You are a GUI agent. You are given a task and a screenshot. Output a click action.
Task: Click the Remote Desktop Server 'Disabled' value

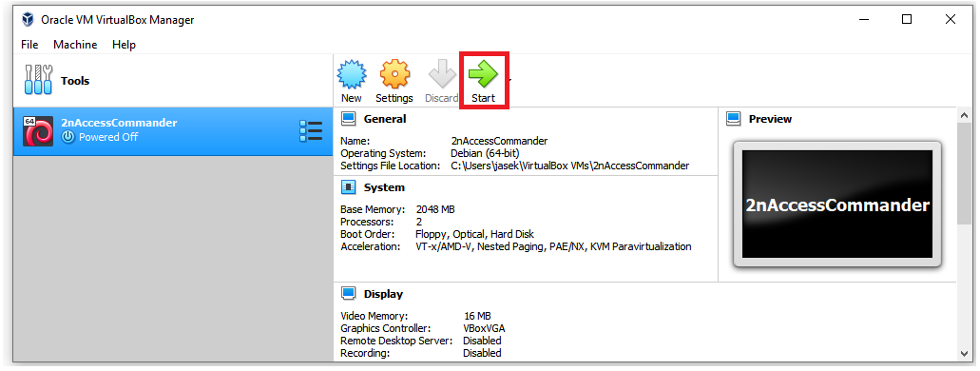482,341
